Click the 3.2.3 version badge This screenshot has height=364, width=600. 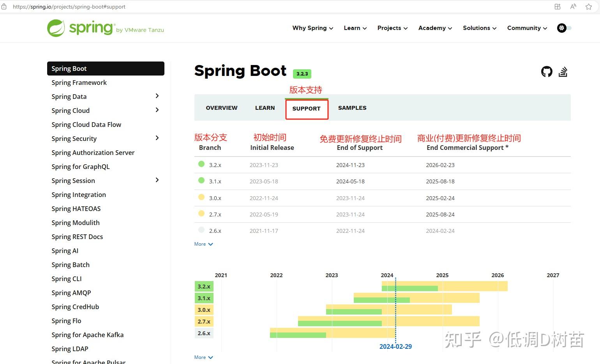click(302, 74)
